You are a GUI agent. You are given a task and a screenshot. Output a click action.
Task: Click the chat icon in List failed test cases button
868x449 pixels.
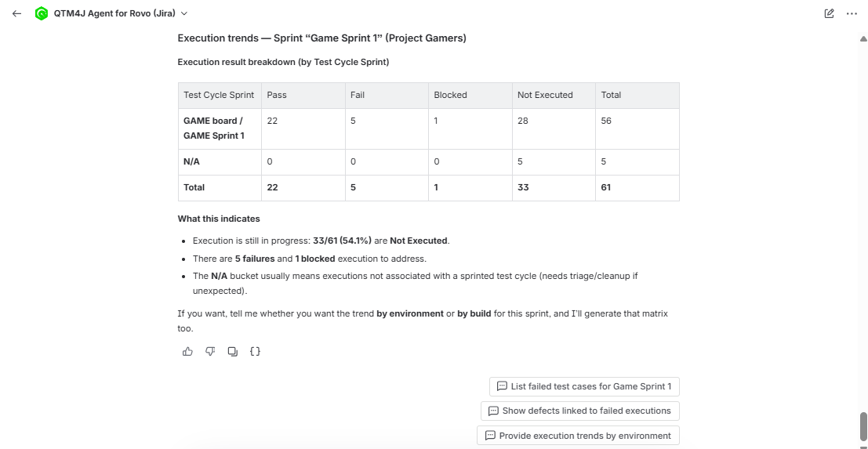click(x=502, y=386)
